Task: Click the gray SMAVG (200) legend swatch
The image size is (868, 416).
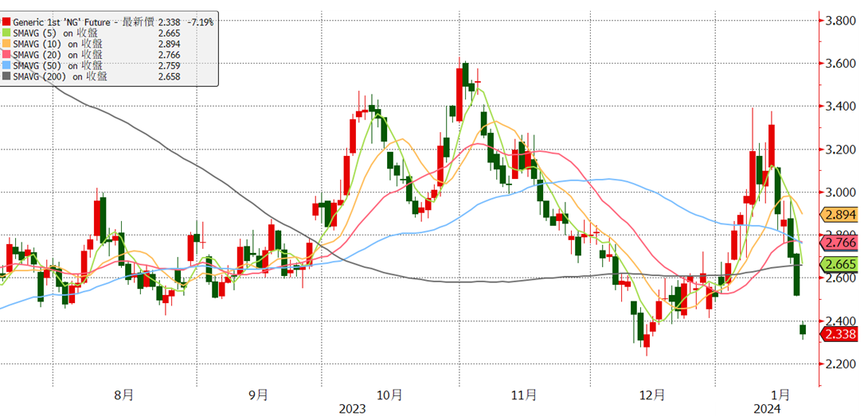Action: click(x=6, y=76)
